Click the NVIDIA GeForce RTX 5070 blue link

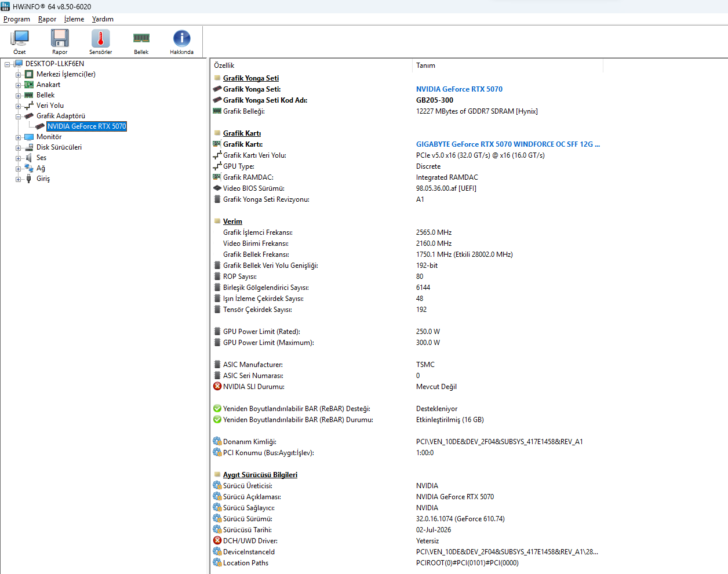pyautogui.click(x=459, y=89)
